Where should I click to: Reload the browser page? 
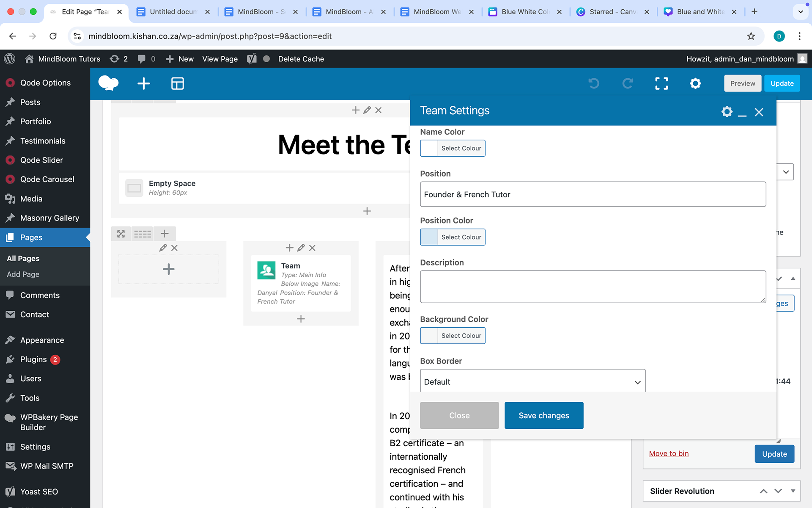pos(53,36)
